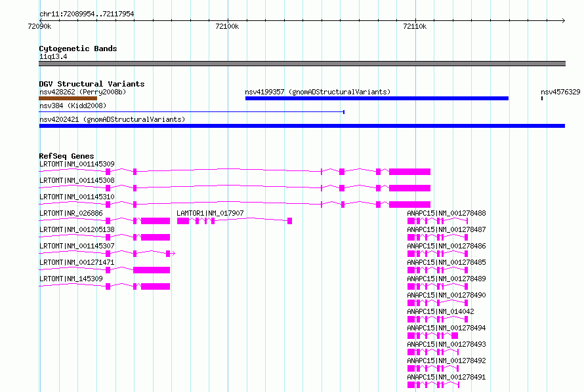Click the first exon of ANAPC15 NM_014042
Screen dimensions: 584x392
(x=411, y=319)
